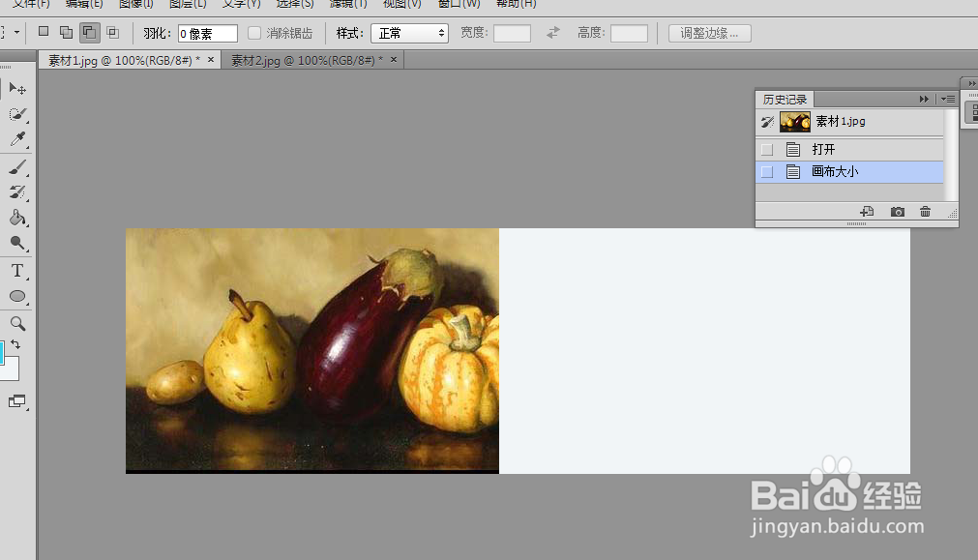Swap width and height values
978x560 pixels.
tap(552, 33)
